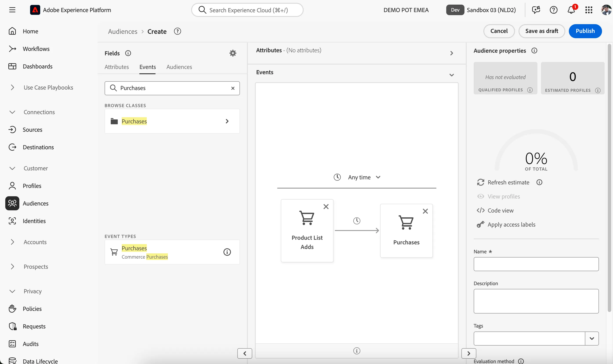The width and height of the screenshot is (613, 364).
Task: Click the Adobe logo icon
Action: coord(35,10)
